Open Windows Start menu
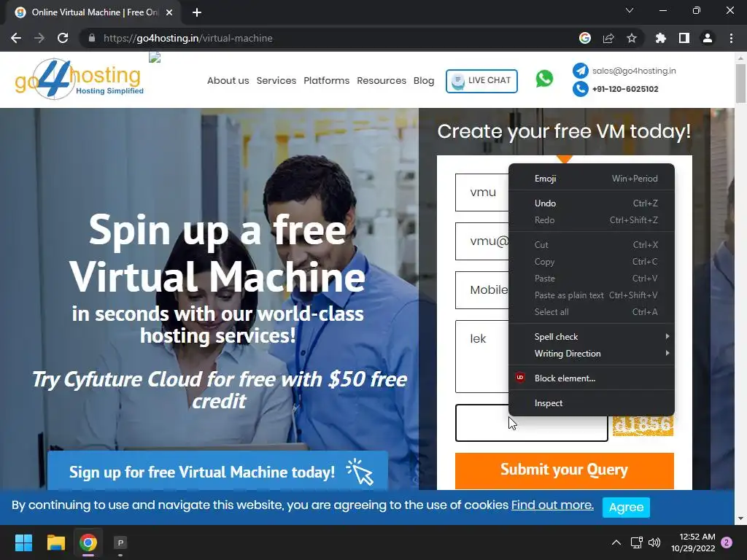This screenshot has height=560, width=747. click(23, 542)
